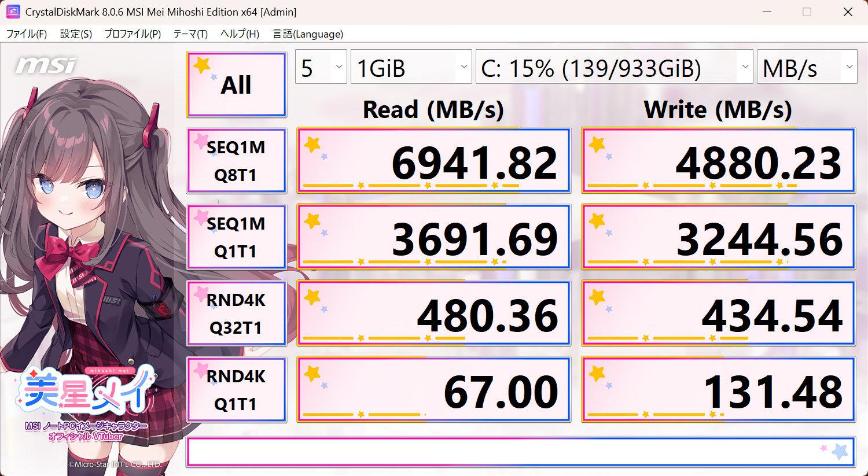This screenshot has width=868, height=476.
Task: Start the SEQ1M Q8T1 test
Action: click(x=236, y=160)
